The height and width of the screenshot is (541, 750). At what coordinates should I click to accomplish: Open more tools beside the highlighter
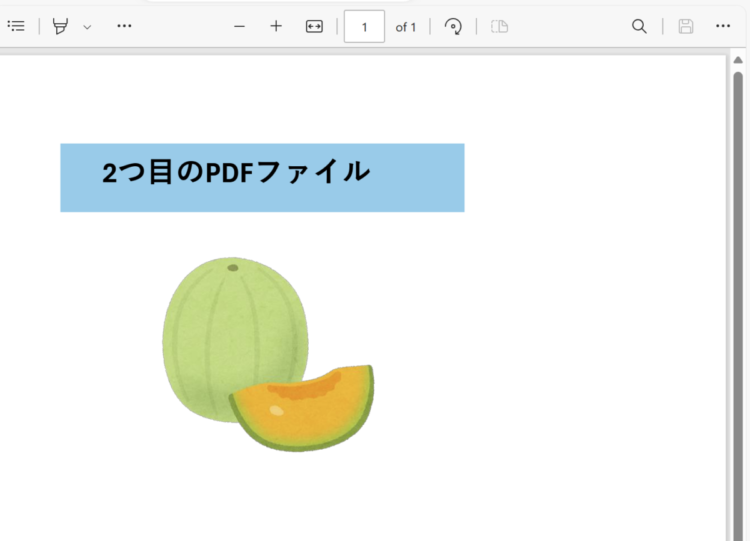coord(124,26)
